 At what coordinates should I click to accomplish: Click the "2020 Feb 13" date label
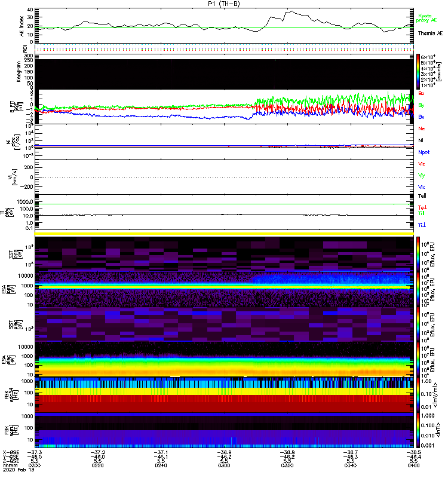click(x=19, y=470)
